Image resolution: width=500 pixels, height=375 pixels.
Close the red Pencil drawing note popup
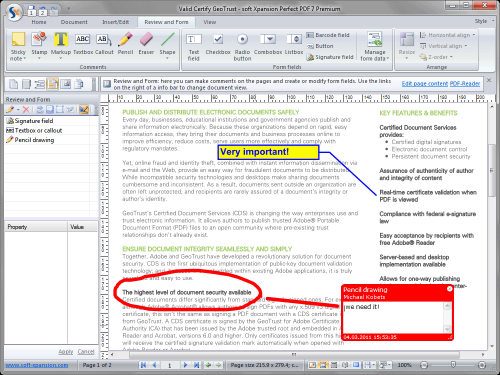click(x=449, y=289)
